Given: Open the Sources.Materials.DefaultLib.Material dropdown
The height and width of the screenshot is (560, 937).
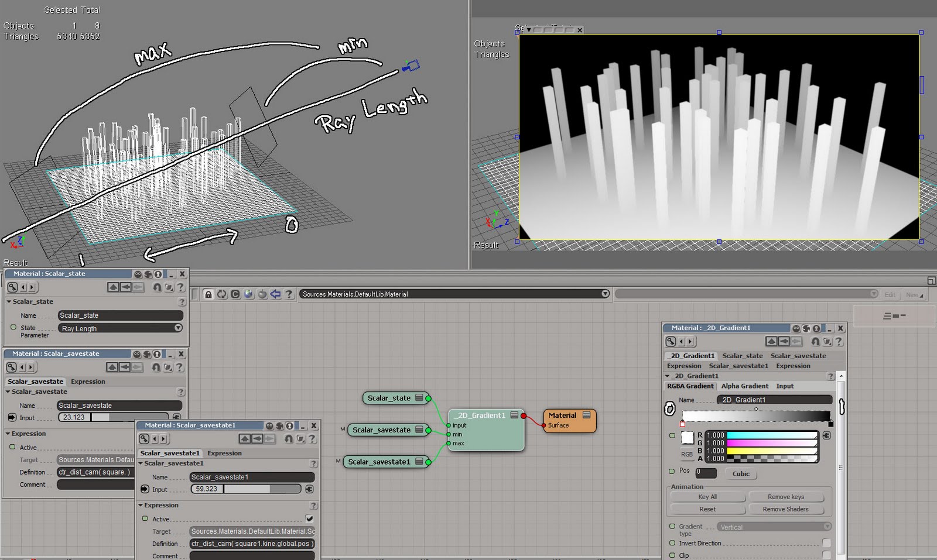Looking at the screenshot, I should click(x=604, y=294).
